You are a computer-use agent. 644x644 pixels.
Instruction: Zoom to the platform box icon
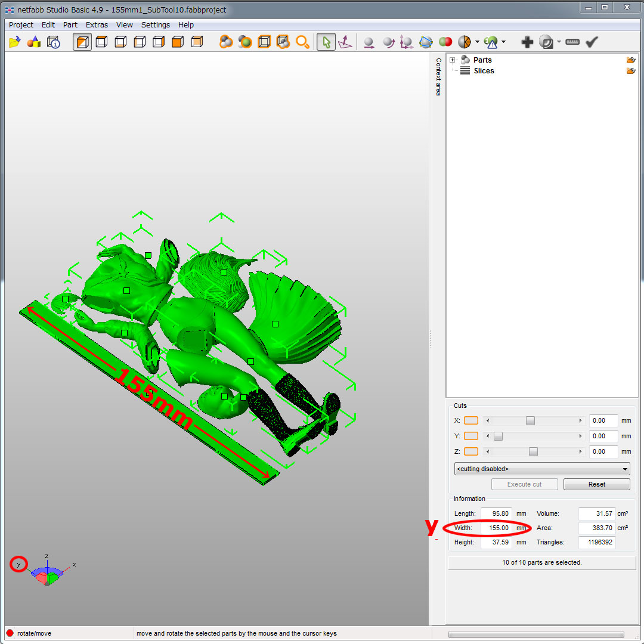coord(264,42)
